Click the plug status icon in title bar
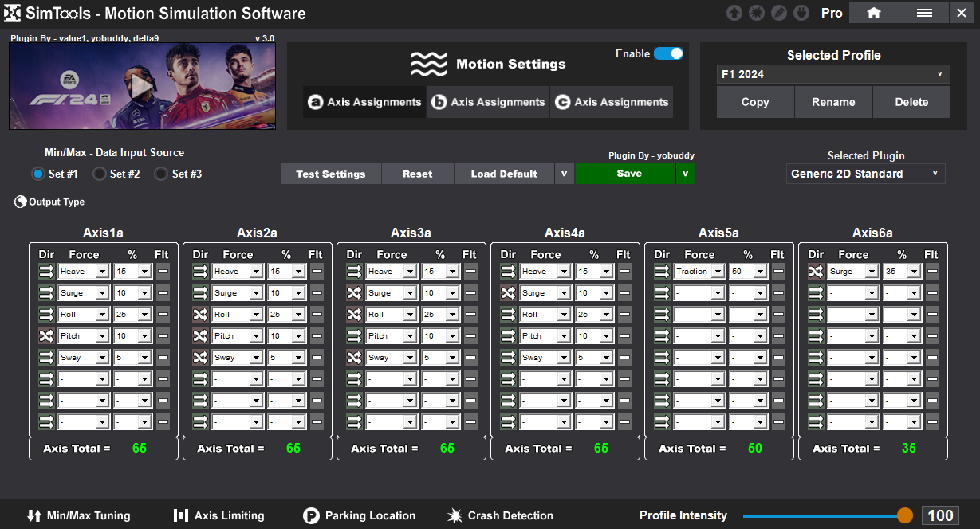980x529 pixels. 801,13
